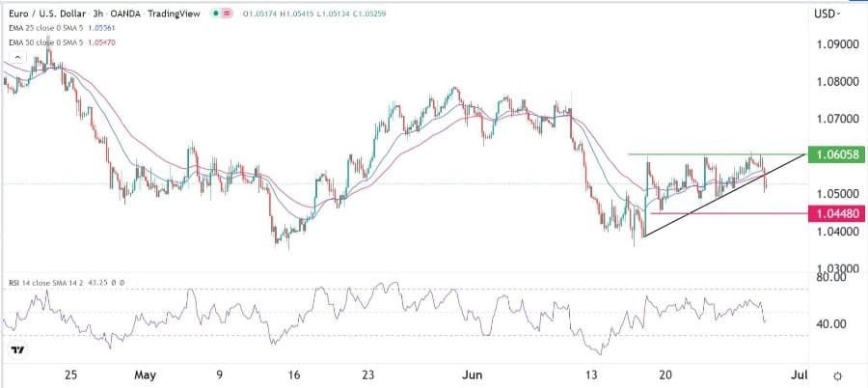This screenshot has width=868, height=388.
Task: Click the 1.05000 price axis label
Action: [838, 194]
